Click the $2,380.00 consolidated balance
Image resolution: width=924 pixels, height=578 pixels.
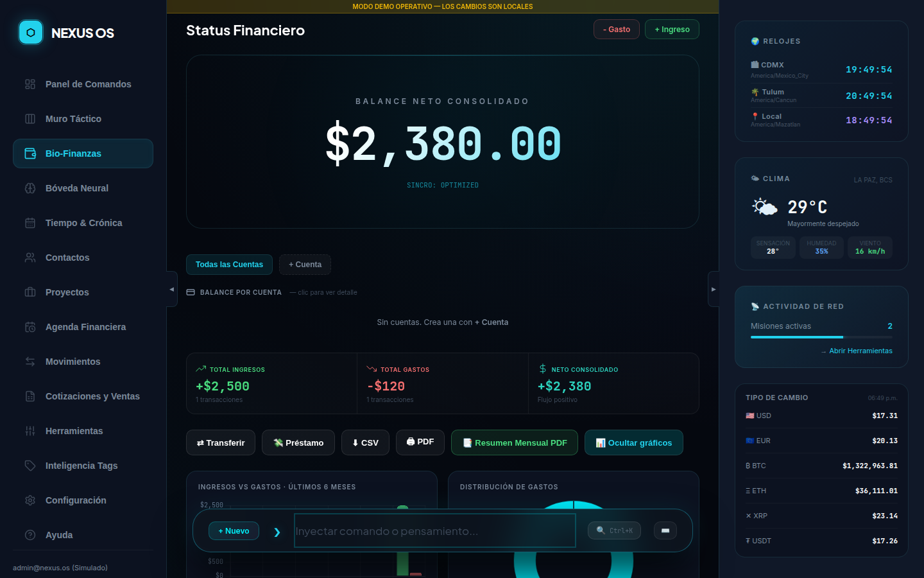[x=443, y=144]
